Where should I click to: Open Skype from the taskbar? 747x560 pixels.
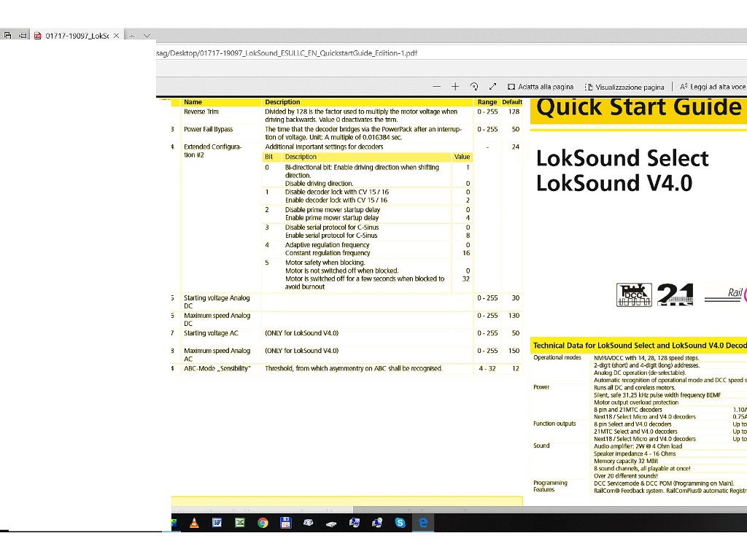(x=400, y=522)
